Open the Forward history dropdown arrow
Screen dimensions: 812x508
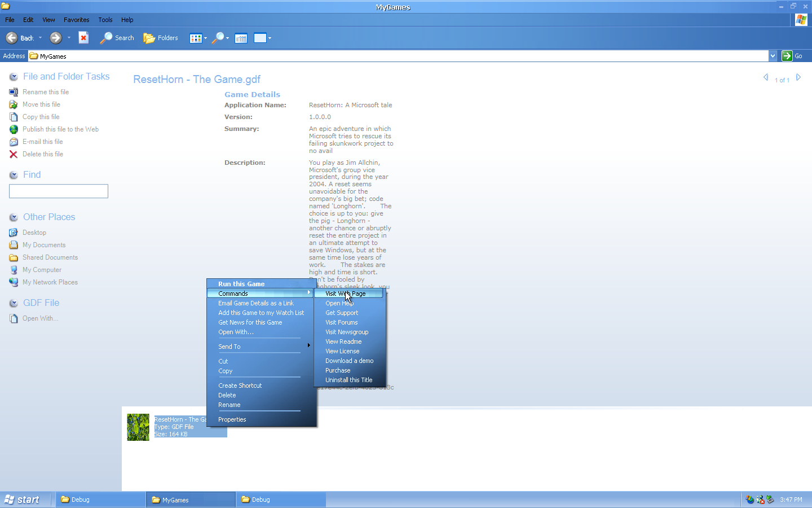click(x=69, y=38)
